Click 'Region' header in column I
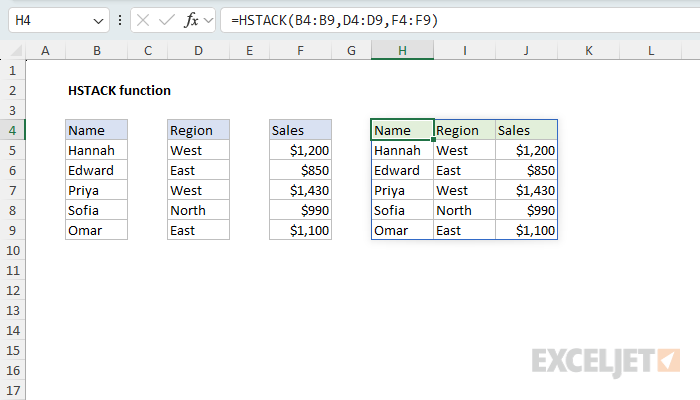Screen dimensions: 700x400 click(x=464, y=130)
